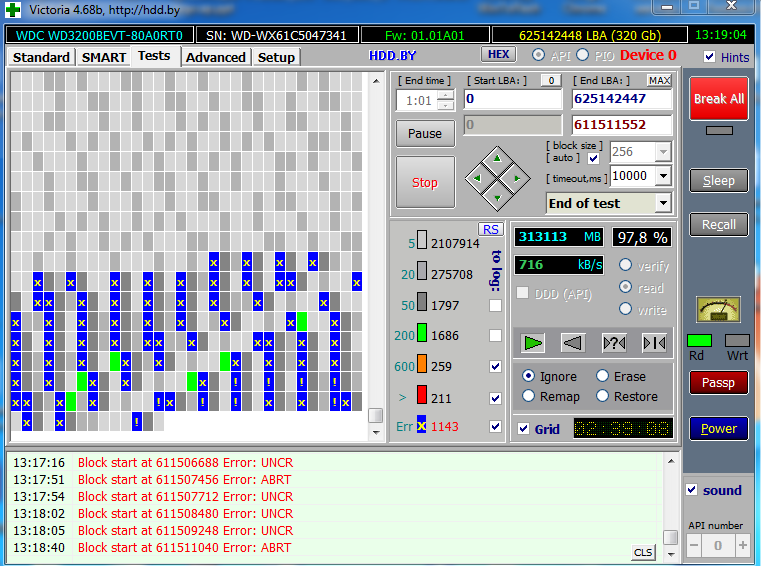Click the up arrow on the diamond navigator
This screenshot has height=566, width=761.
point(497,159)
